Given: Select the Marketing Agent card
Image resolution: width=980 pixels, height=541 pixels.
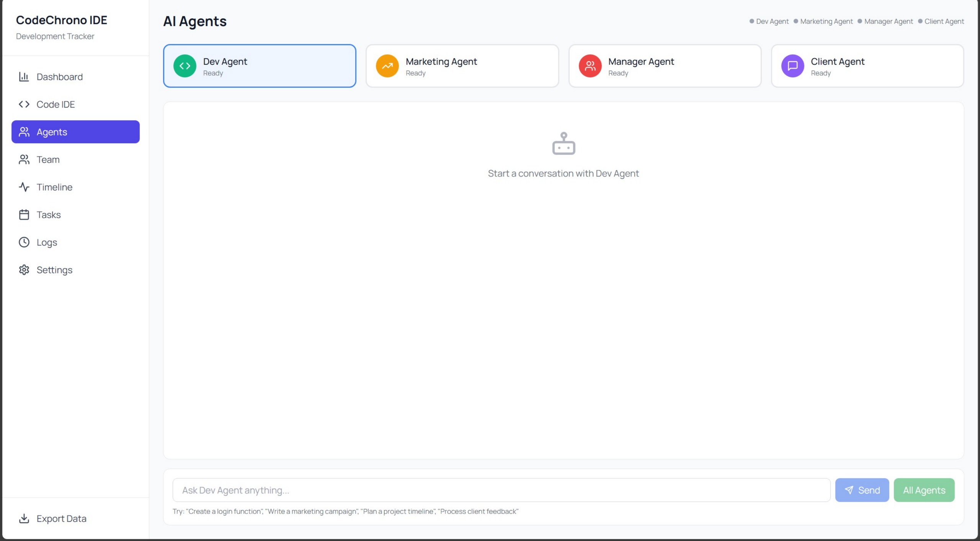Looking at the screenshot, I should [x=462, y=66].
